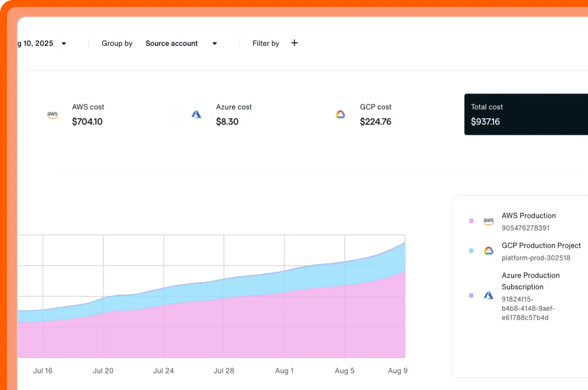
Task: Click the blue GCP Production Project legend swatch
Action: click(x=471, y=251)
